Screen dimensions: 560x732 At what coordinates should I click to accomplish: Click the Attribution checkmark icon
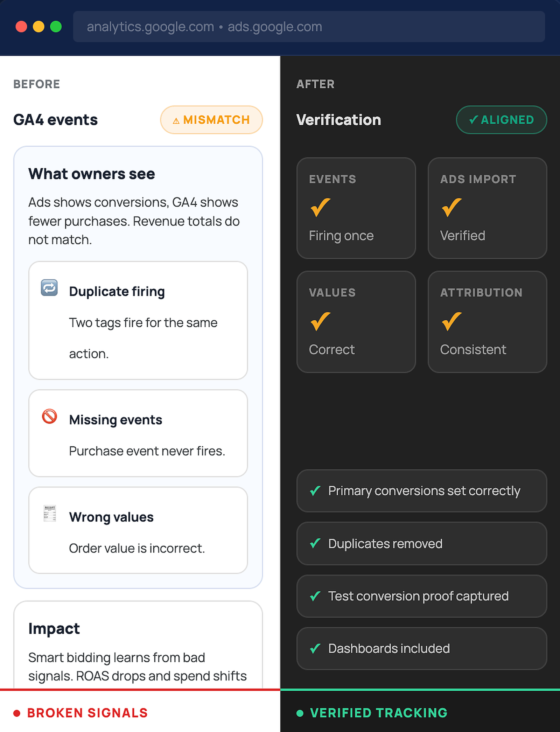(x=451, y=321)
